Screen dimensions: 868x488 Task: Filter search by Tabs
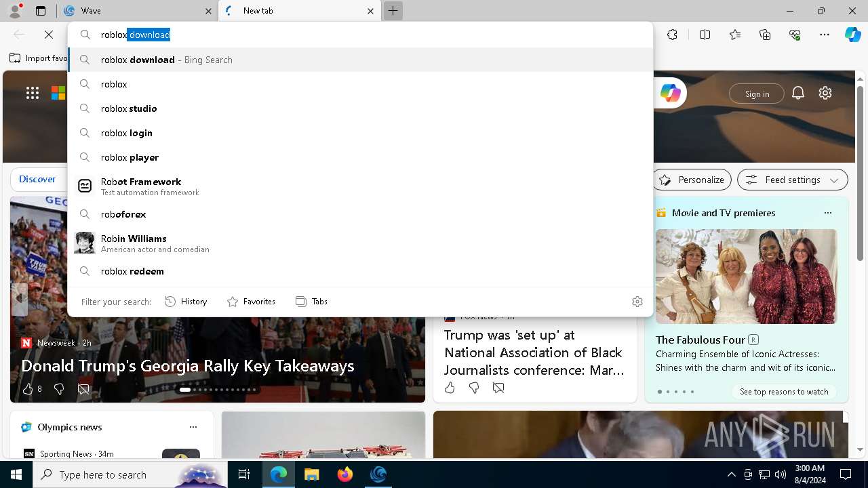[x=311, y=302]
